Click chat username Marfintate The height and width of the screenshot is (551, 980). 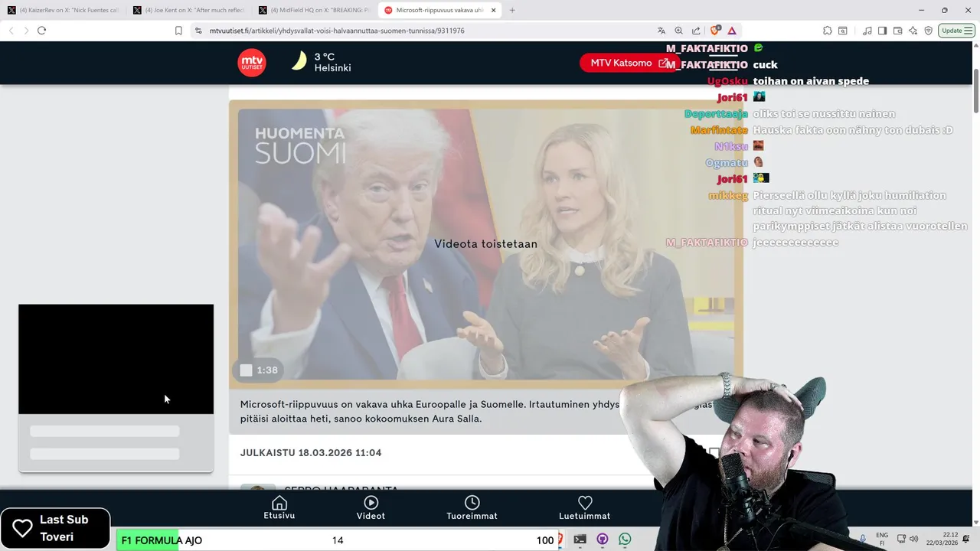point(719,130)
